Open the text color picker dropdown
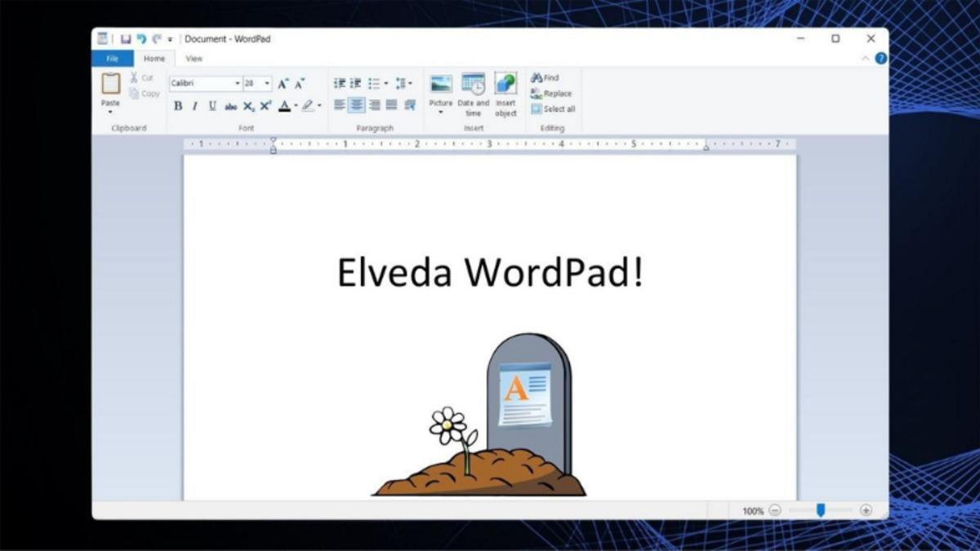Image resolution: width=980 pixels, height=551 pixels. click(296, 105)
